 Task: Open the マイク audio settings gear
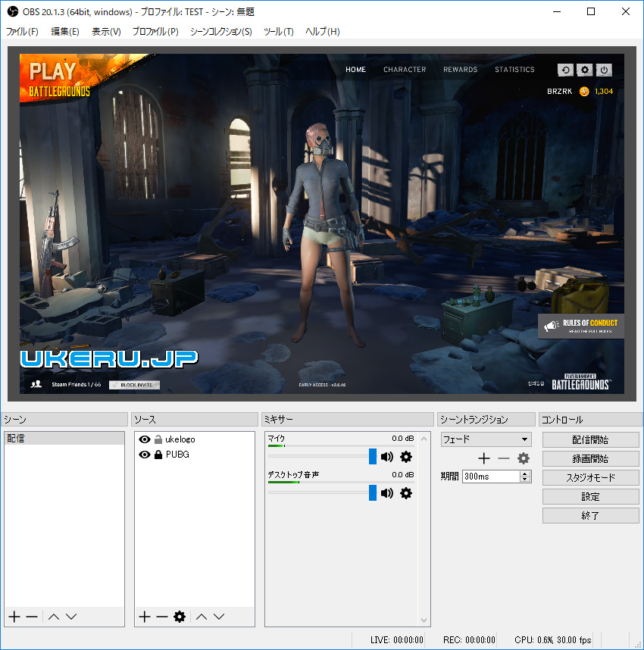tap(406, 457)
